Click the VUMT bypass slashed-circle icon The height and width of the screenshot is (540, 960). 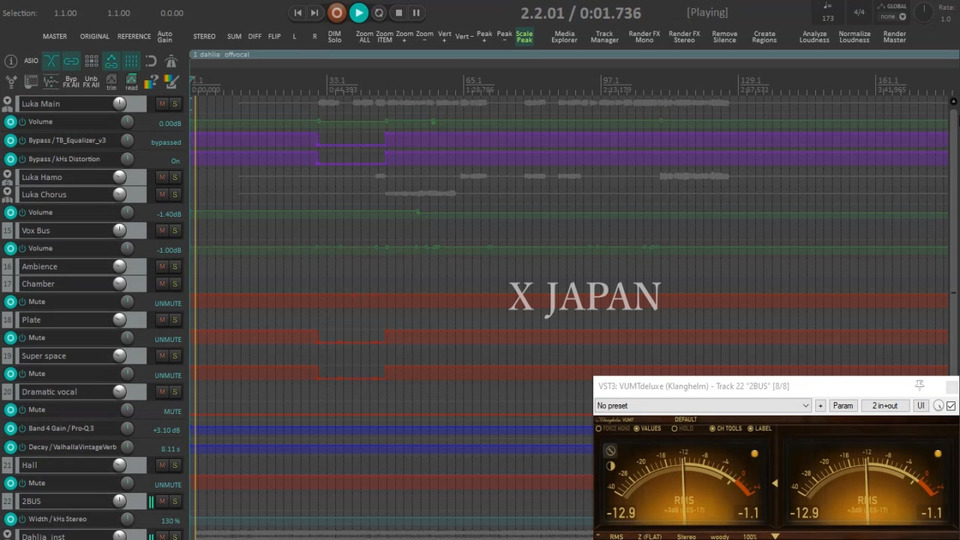[610, 451]
